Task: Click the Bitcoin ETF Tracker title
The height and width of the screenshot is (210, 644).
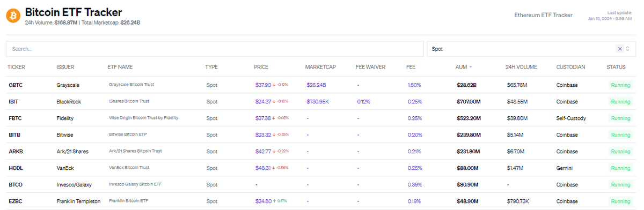Action: pos(74,12)
